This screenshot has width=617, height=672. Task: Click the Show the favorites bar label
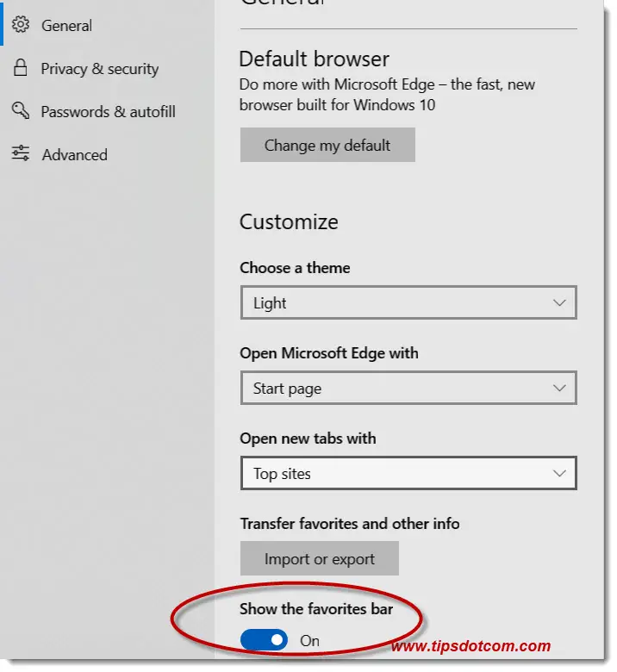tap(316, 609)
